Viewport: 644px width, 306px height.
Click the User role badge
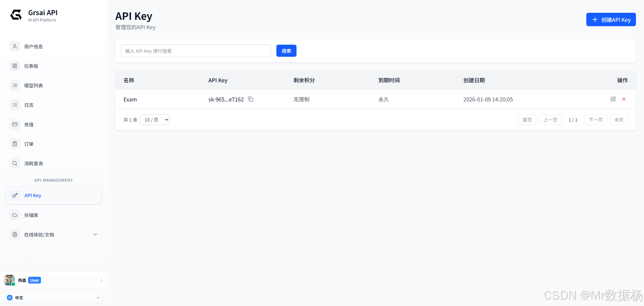pyautogui.click(x=35, y=280)
